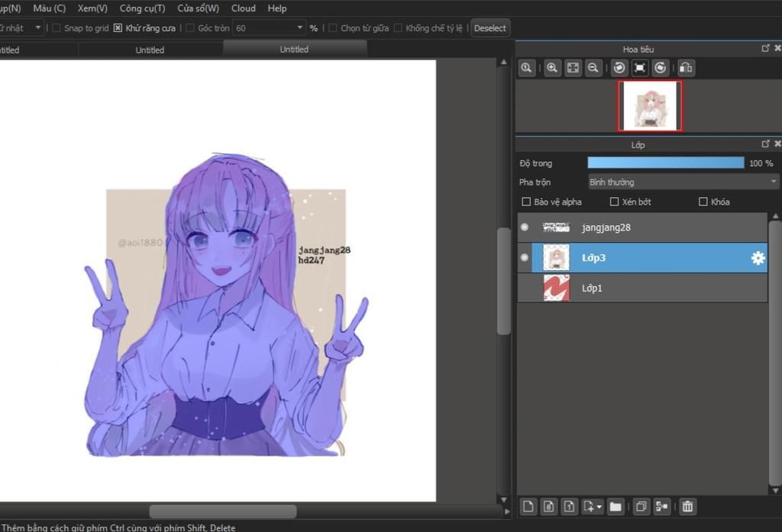
Task: Uncheck Khử răng cưa anti-aliasing
Action: tap(118, 28)
